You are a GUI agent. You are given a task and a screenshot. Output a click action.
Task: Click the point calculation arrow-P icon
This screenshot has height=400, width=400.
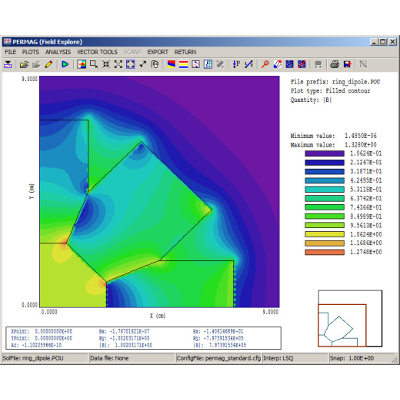(x=236, y=64)
